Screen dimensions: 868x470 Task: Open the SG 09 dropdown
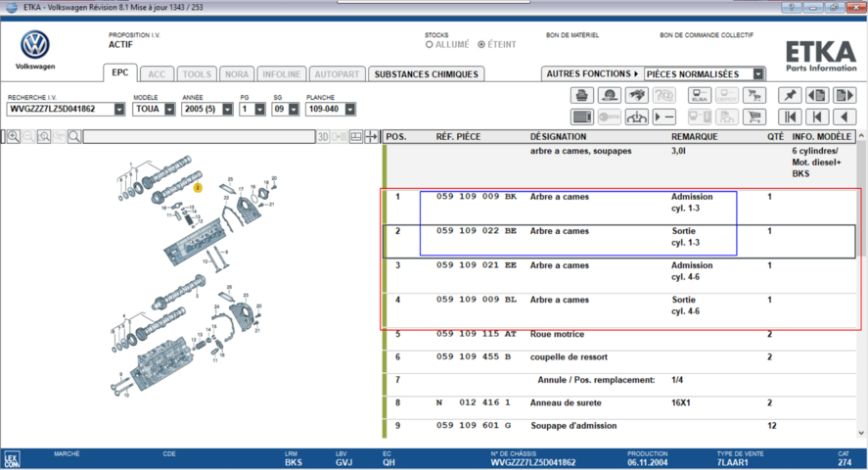coord(294,109)
